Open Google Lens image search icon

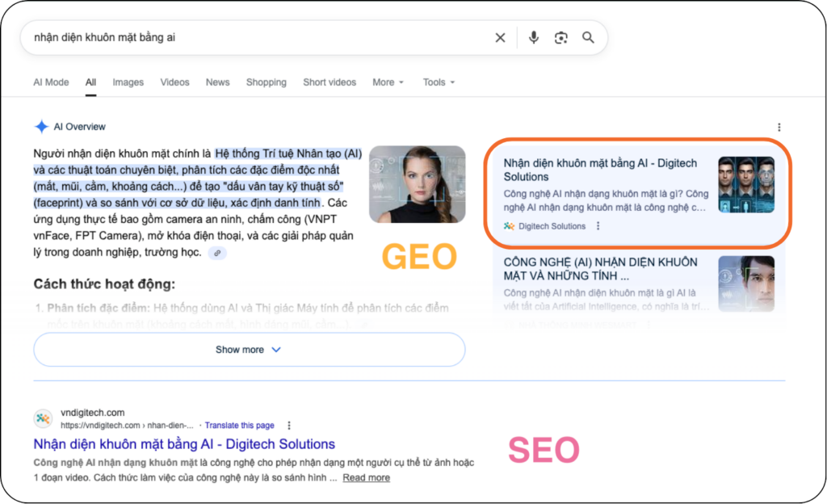tap(560, 38)
